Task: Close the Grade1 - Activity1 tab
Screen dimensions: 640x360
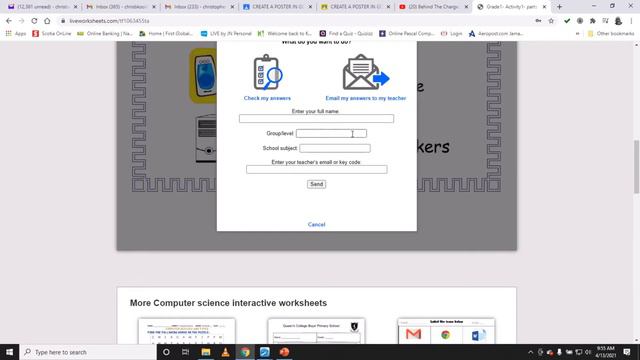Action: coord(544,7)
